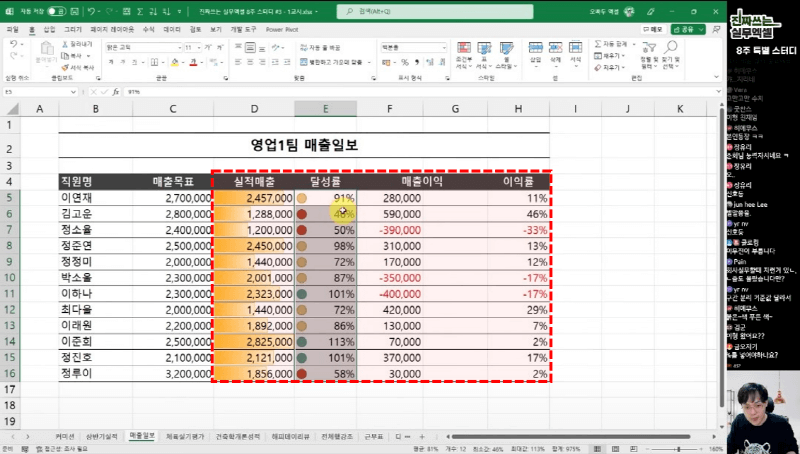The height and width of the screenshot is (454, 800).
Task: Click the Cut (잘라내기) scissors button
Action: pos(77,44)
